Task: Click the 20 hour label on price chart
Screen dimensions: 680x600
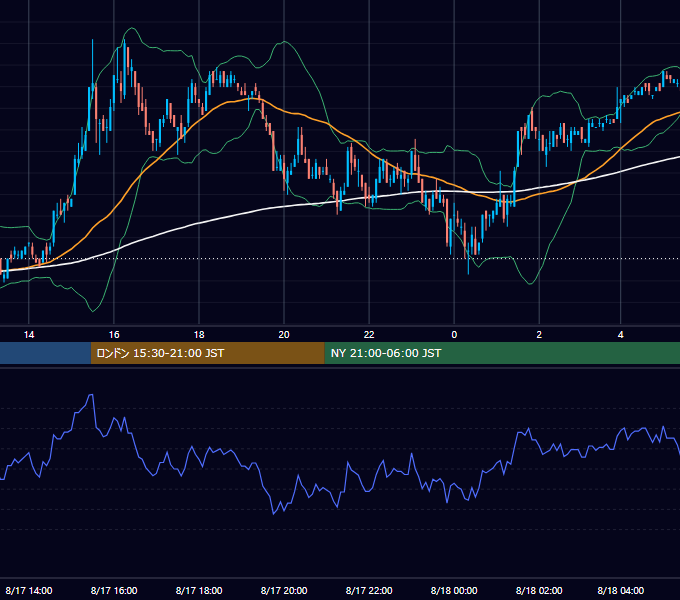Action: tap(284, 335)
